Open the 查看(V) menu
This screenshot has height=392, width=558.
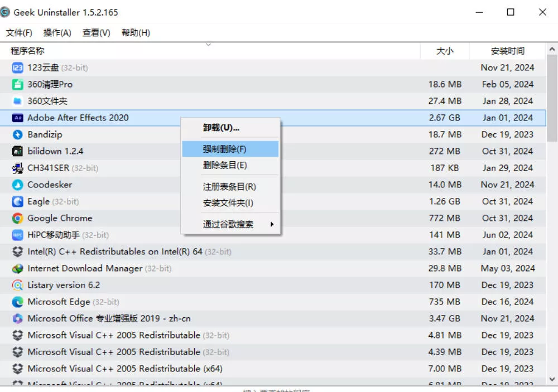pyautogui.click(x=96, y=33)
